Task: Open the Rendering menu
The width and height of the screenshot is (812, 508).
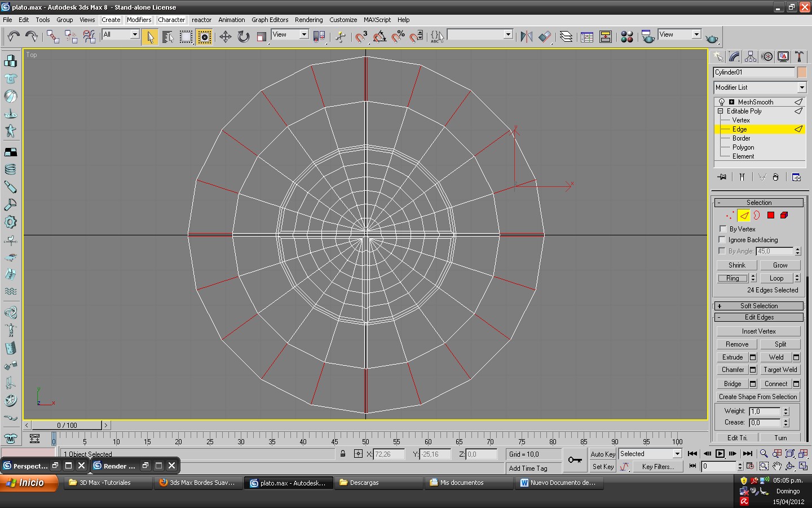Action: point(308,20)
